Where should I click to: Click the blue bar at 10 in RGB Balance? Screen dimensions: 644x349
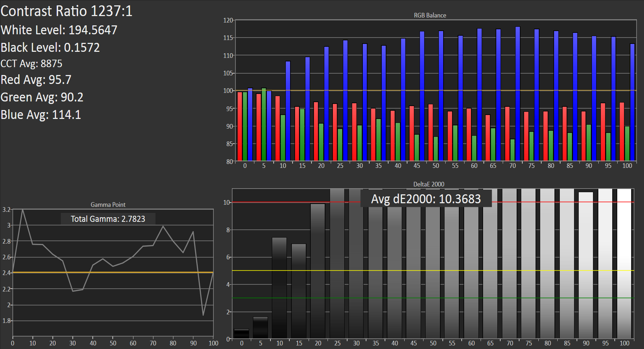click(x=288, y=111)
